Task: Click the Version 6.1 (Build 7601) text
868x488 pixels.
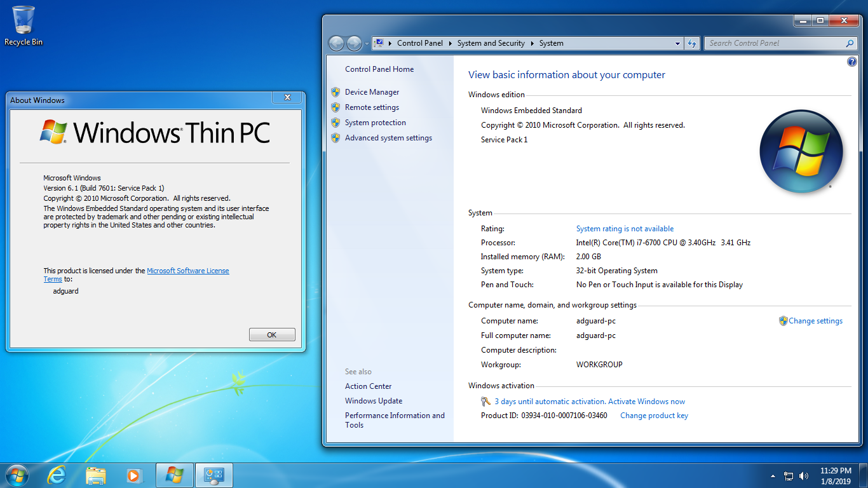Action: 104,188
